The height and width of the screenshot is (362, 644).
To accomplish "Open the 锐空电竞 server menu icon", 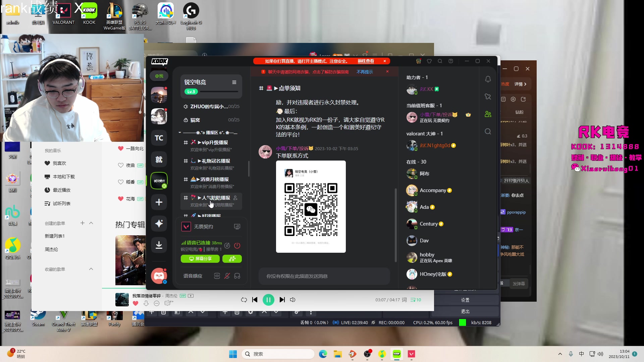I will 234,82.
